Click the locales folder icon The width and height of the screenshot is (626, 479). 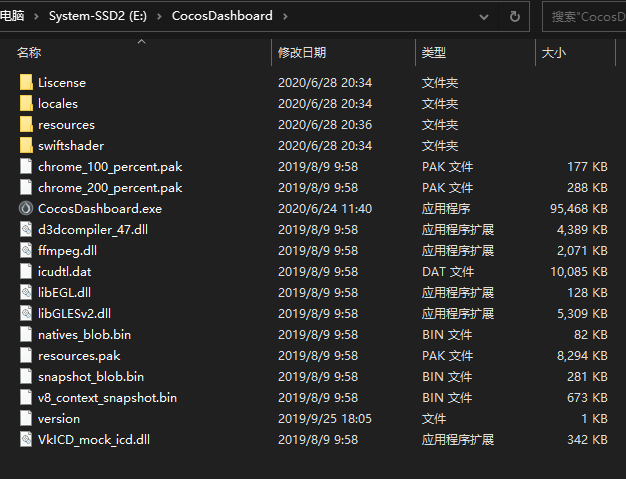tap(26, 103)
